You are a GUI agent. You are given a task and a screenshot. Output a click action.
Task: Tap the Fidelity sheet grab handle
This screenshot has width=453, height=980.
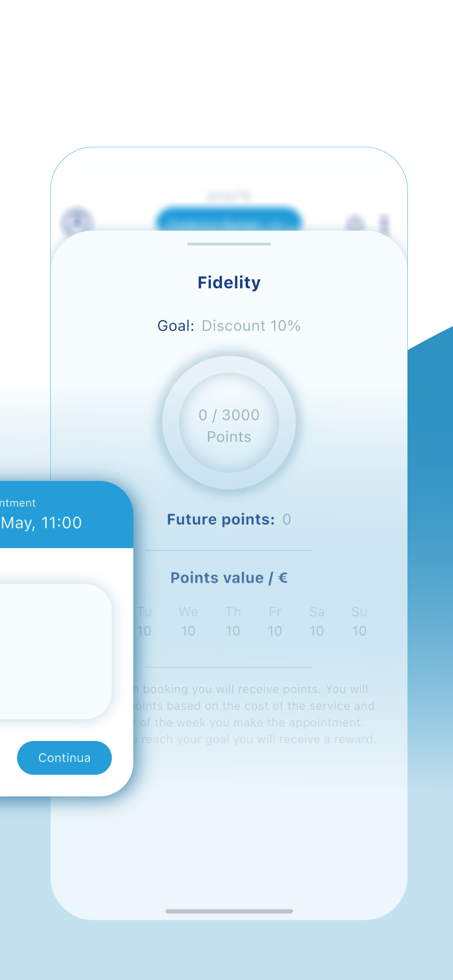[229, 244]
